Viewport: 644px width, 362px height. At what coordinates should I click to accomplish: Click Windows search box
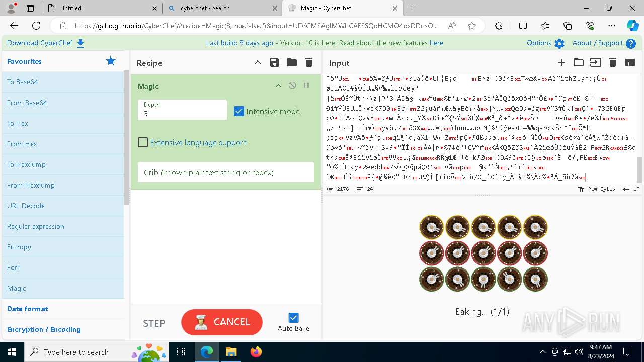tap(97, 352)
